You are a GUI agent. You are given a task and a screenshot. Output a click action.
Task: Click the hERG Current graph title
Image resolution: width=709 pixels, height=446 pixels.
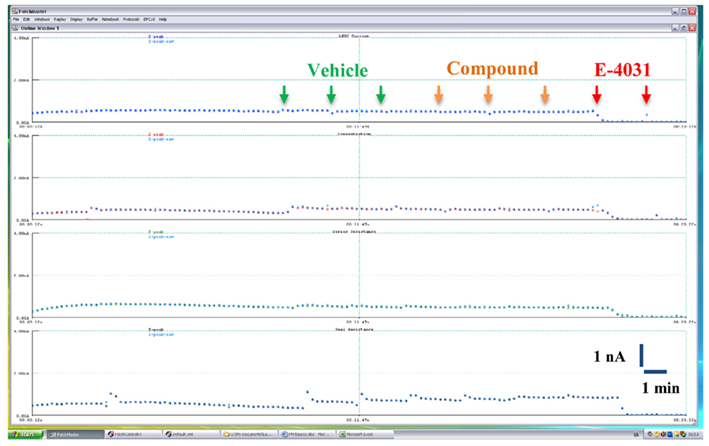point(354,36)
